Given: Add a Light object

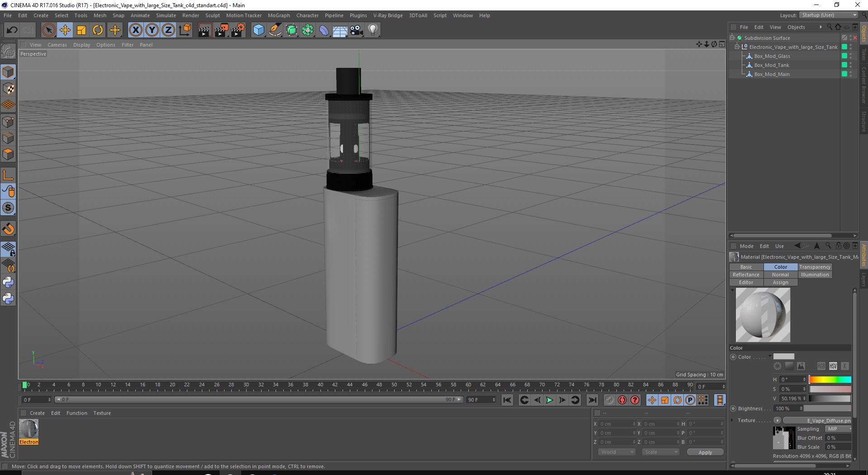Looking at the screenshot, I should point(373,30).
